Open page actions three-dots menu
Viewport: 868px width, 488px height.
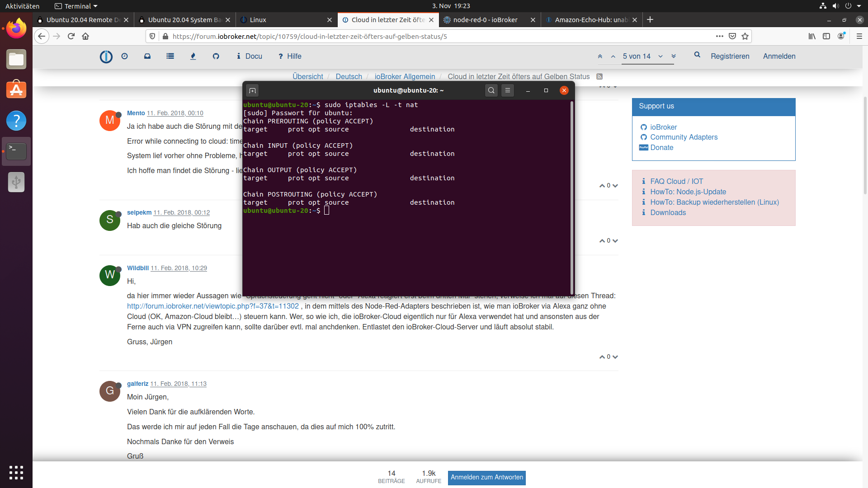(x=720, y=36)
